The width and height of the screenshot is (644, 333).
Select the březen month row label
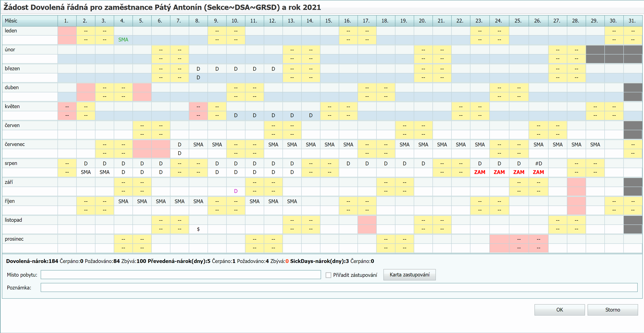(x=30, y=69)
